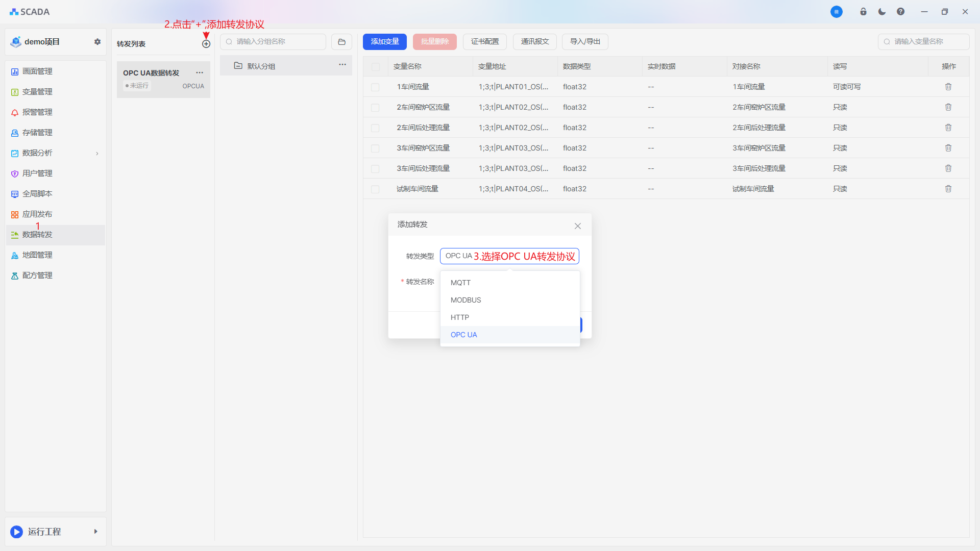The height and width of the screenshot is (551, 980).
Task: Click trash icon for 试制车间流量 row
Action: 948,189
